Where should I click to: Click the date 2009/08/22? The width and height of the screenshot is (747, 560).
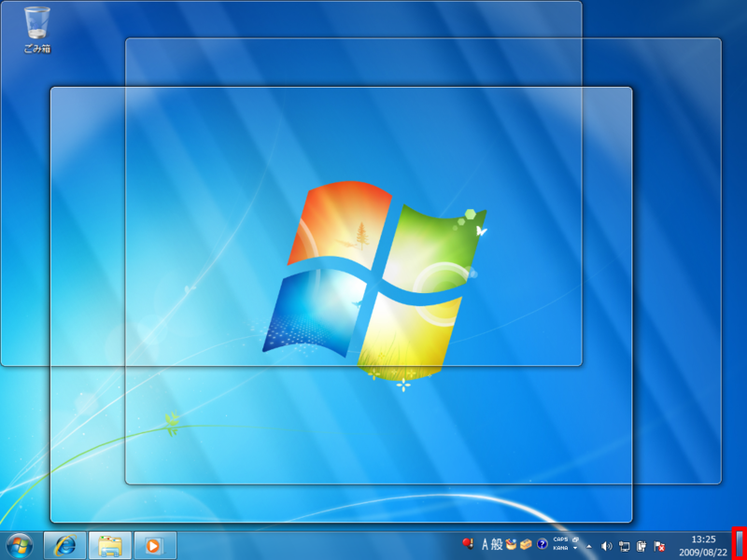pyautogui.click(x=703, y=553)
